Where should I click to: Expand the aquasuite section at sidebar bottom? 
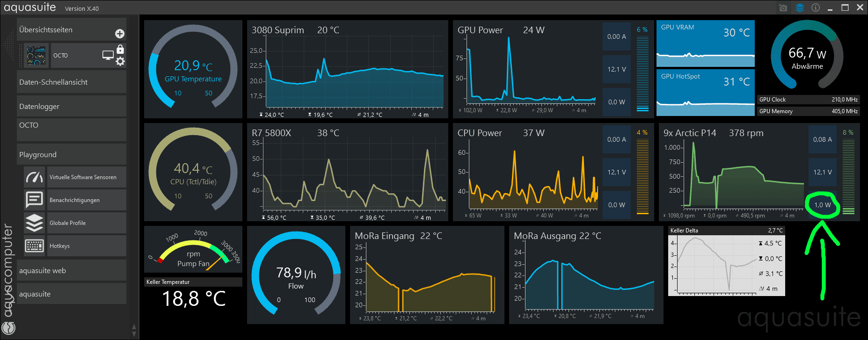coord(72,294)
